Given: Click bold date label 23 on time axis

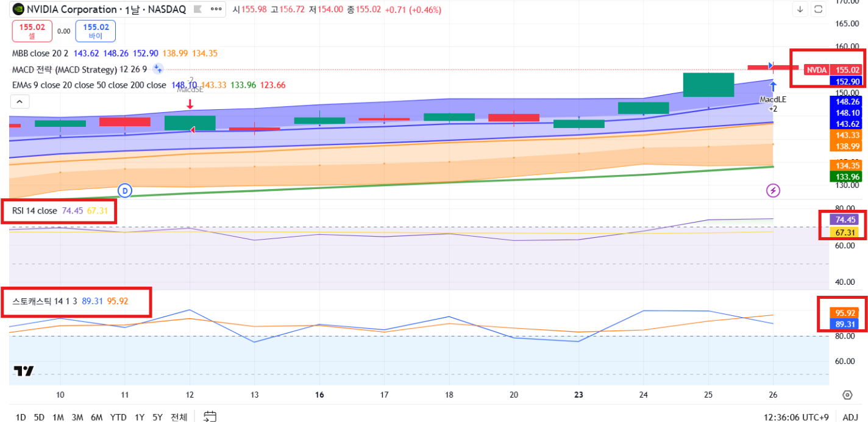Looking at the screenshot, I should click(578, 395).
